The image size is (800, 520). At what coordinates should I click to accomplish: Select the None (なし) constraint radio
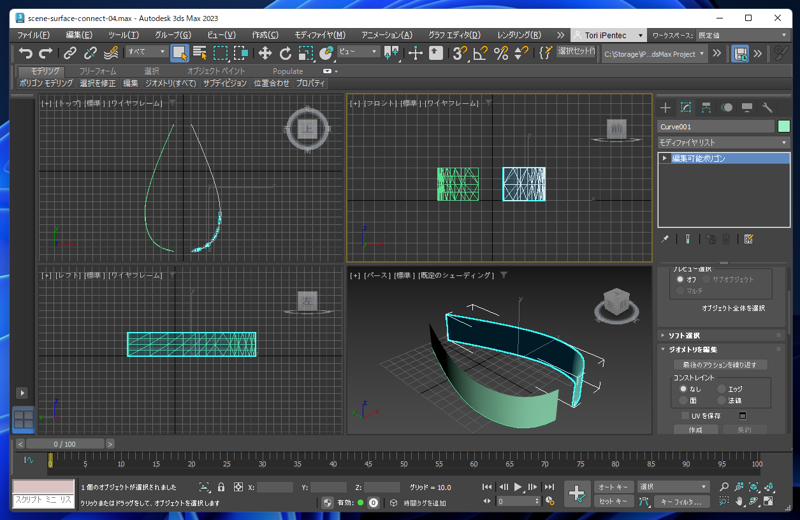683,388
